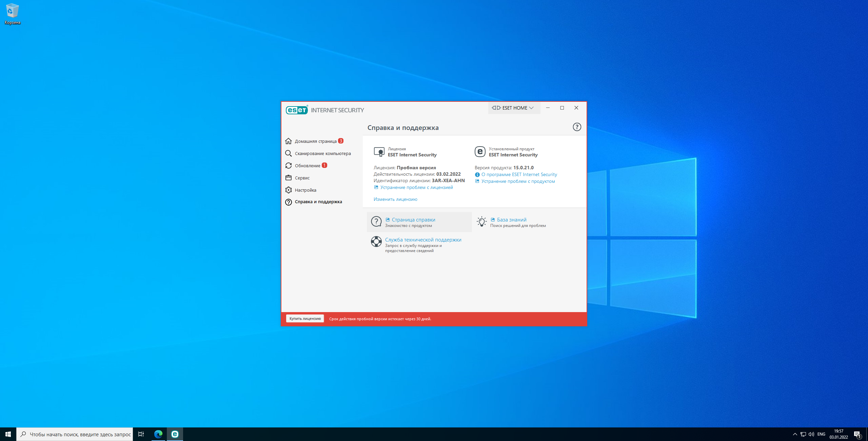Click the gear Настройка icon

point(289,190)
